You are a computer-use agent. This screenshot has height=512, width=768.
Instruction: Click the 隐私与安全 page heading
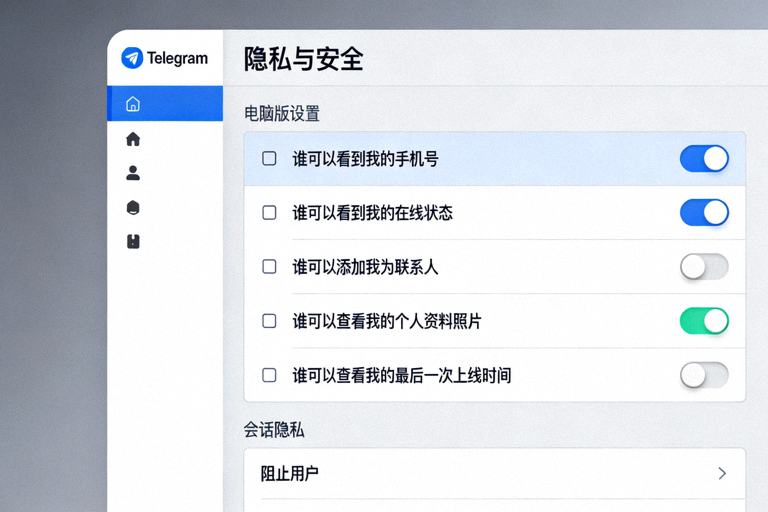tap(304, 59)
